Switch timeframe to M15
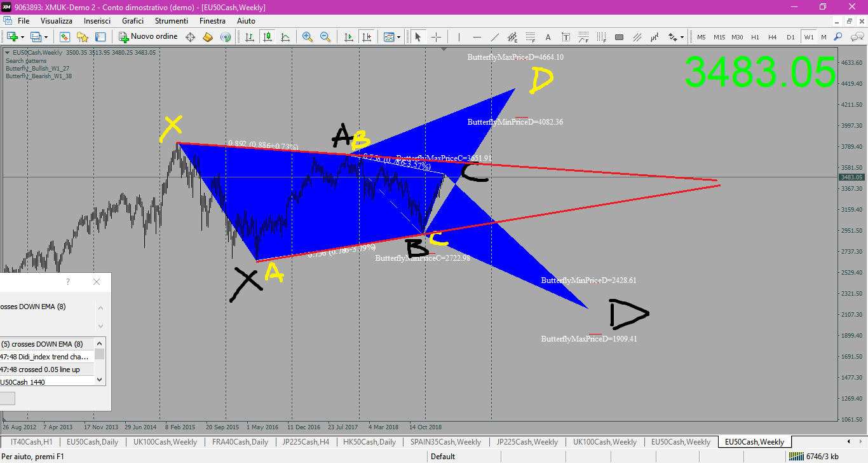 [x=719, y=37]
